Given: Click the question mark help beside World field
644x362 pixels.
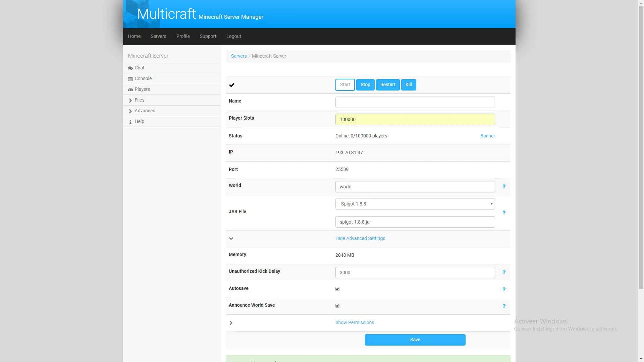Looking at the screenshot, I should 504,186.
